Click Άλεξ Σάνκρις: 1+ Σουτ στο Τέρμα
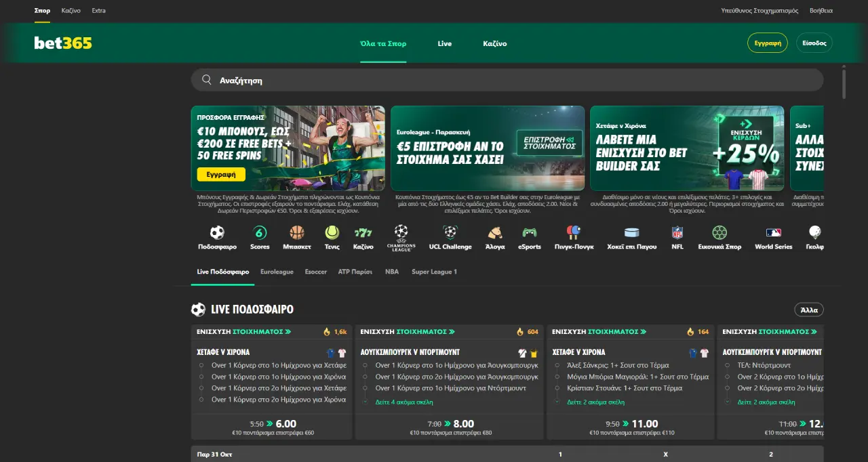Screen dimensions: 868x462 pos(618,365)
